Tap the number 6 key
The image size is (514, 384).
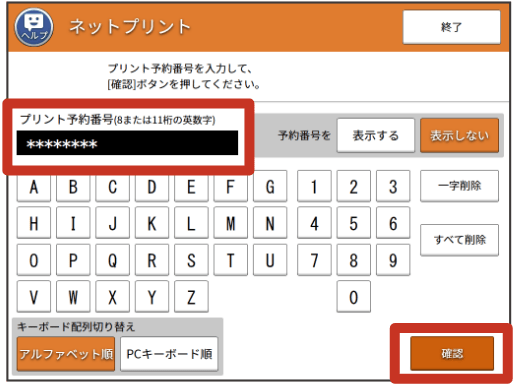[x=393, y=223]
